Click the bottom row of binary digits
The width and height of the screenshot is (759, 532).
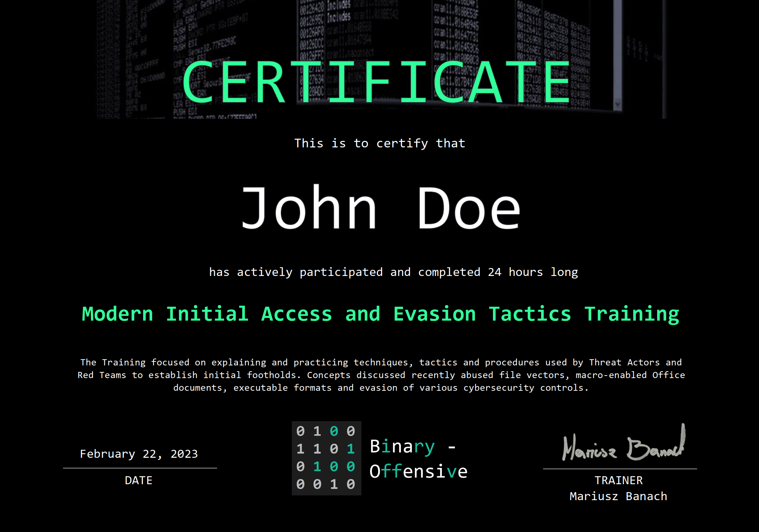coord(325,484)
